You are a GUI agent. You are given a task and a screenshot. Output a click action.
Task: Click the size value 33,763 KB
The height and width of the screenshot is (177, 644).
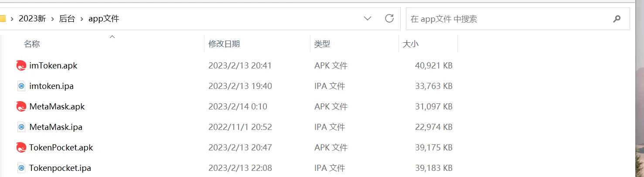[x=434, y=86]
